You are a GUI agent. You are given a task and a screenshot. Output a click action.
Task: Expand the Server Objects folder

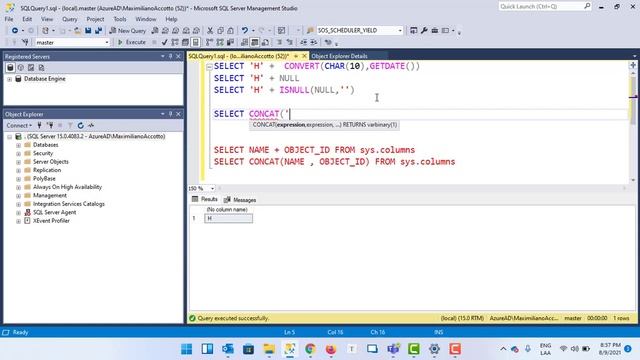[18, 162]
